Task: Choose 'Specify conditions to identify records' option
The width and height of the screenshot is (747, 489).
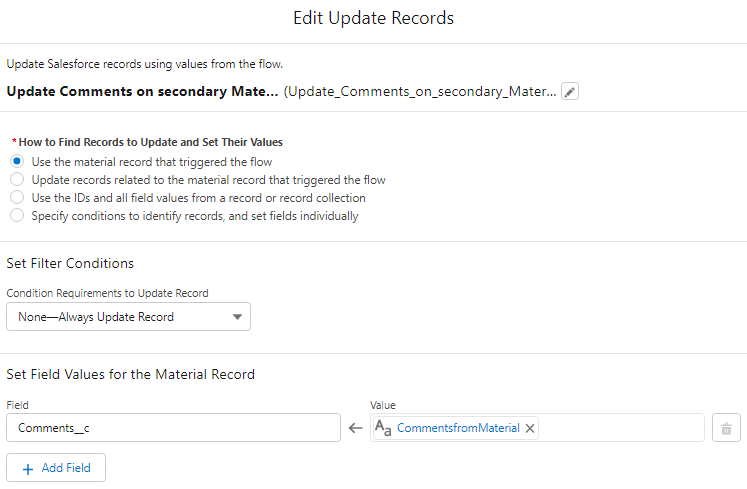Action: pos(17,215)
